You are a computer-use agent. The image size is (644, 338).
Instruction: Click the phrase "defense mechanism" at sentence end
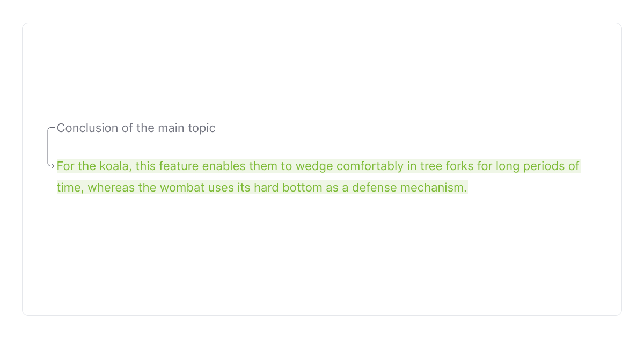422,188
